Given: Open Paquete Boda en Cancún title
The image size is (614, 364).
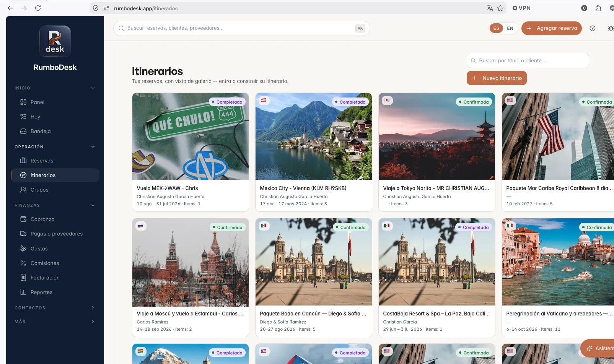Looking at the screenshot, I should [x=313, y=314].
